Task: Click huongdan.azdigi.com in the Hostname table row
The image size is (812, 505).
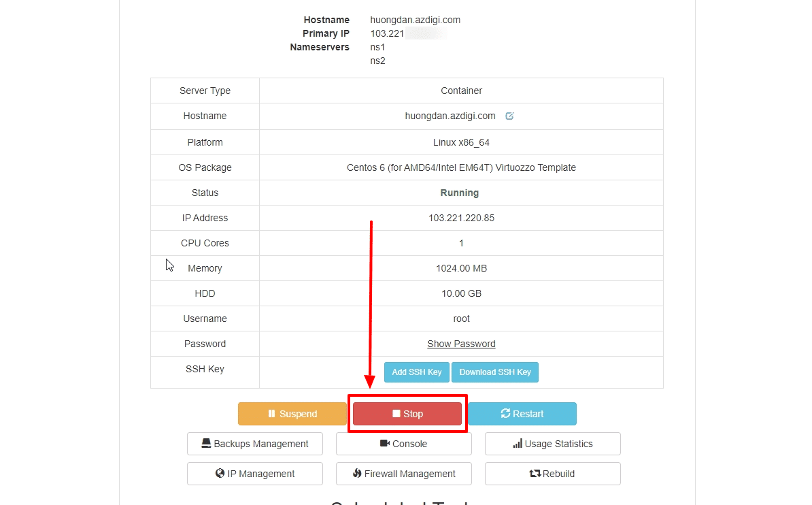Action: [450, 116]
